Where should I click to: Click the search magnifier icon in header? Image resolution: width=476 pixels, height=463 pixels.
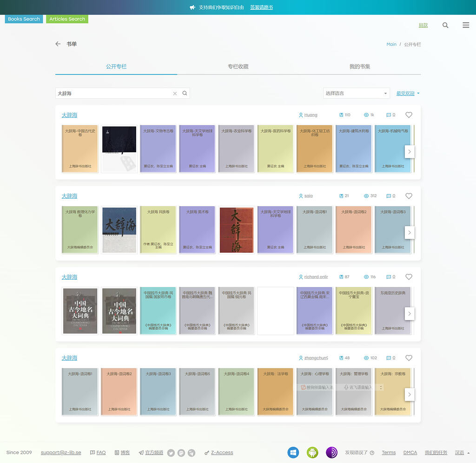(445, 25)
